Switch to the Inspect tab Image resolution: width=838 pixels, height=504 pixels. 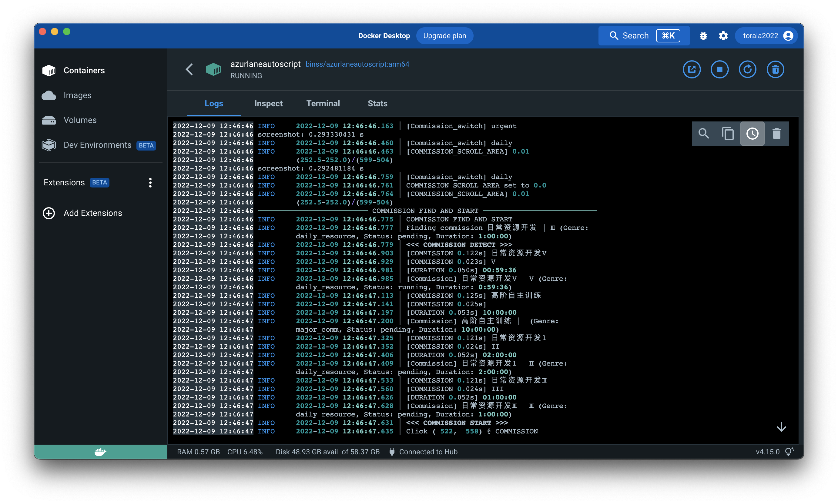[x=269, y=104]
